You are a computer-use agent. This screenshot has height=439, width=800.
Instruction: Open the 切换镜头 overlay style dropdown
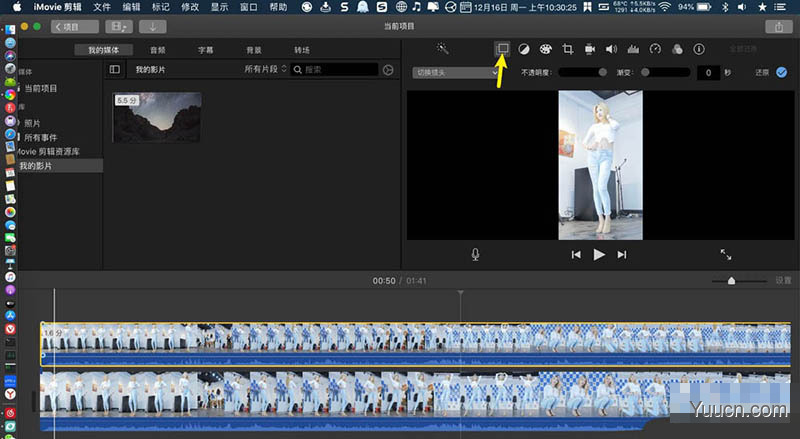click(x=455, y=72)
